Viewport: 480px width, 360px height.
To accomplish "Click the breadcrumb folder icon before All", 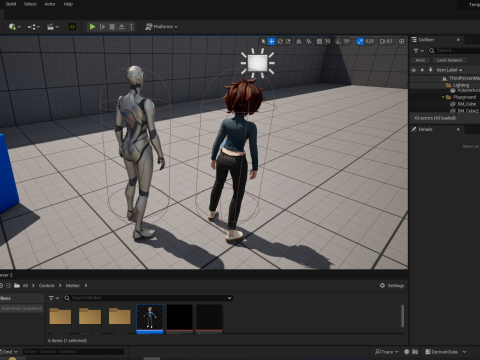I will pos(17,286).
